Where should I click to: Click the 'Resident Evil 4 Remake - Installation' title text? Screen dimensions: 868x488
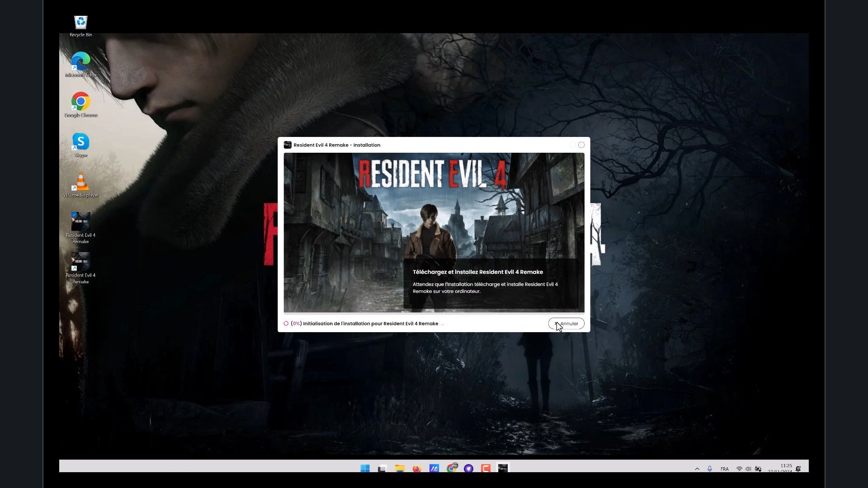(337, 145)
